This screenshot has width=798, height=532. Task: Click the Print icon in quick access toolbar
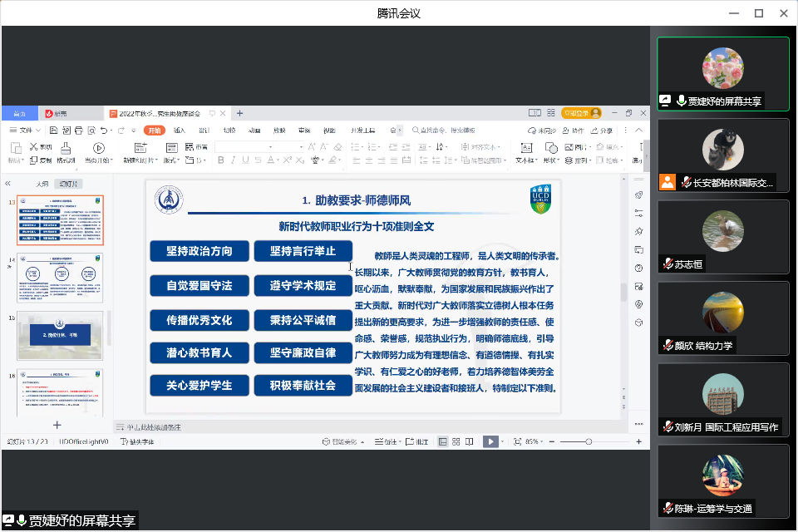[77, 131]
